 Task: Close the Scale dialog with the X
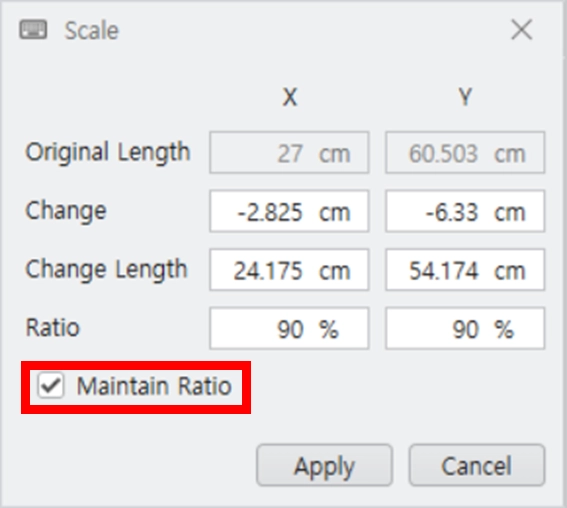click(521, 30)
